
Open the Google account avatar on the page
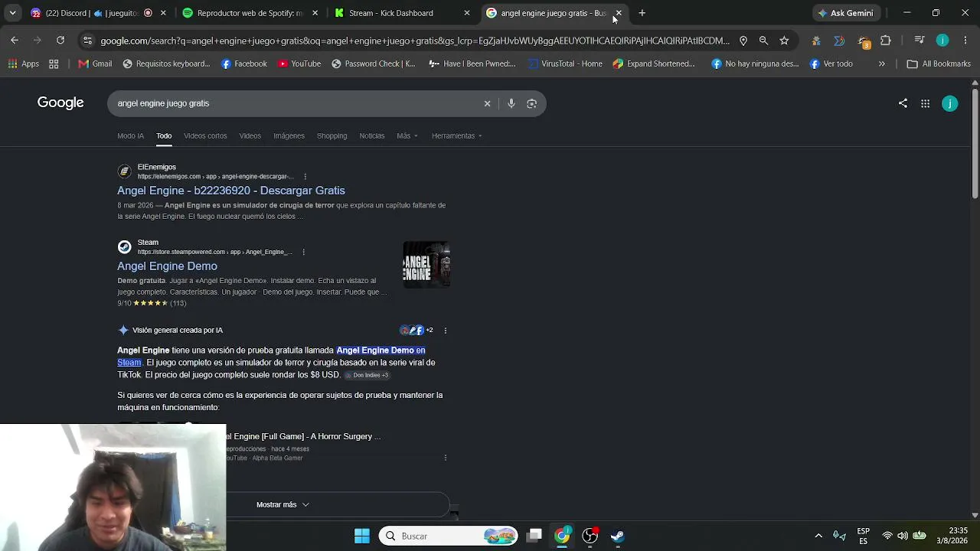950,103
